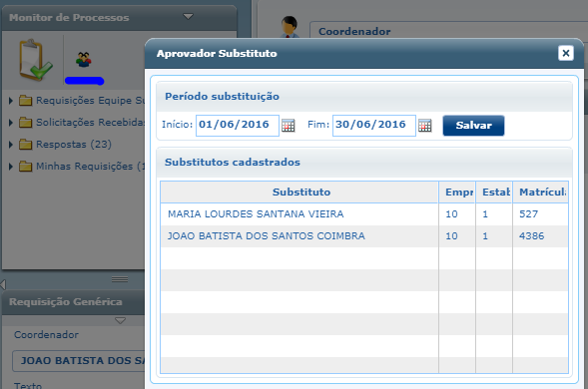This screenshot has height=389, width=588.
Task: Edit the Fim date field
Action: [374, 125]
